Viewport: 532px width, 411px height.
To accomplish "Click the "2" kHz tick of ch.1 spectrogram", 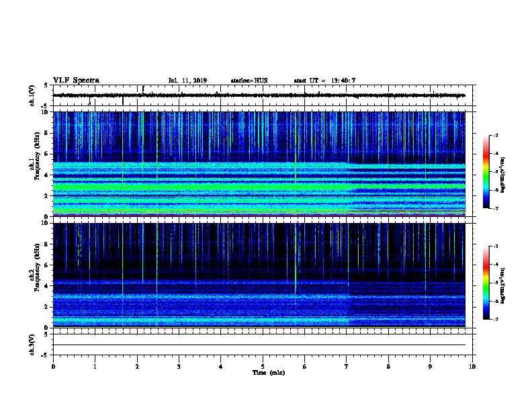I will tap(48, 196).
